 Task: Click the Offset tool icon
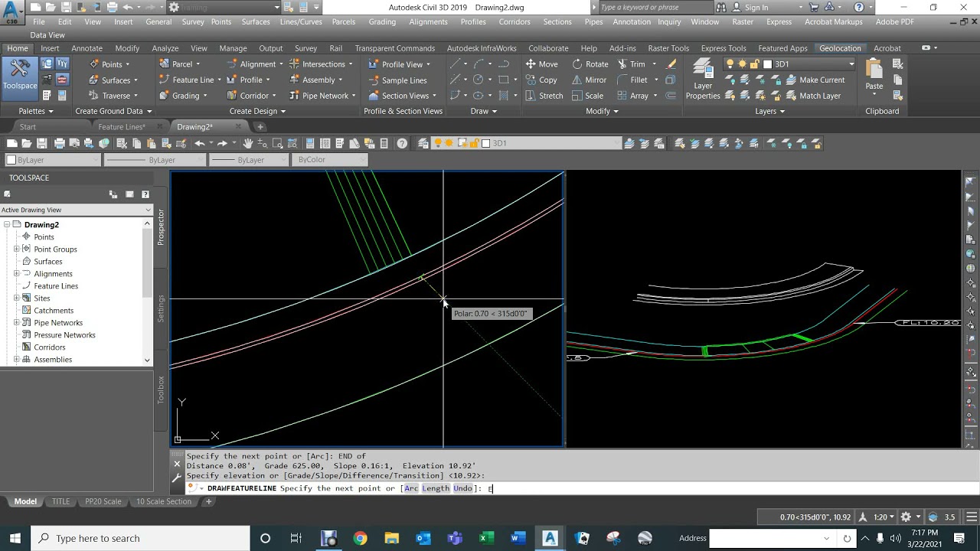click(x=671, y=96)
